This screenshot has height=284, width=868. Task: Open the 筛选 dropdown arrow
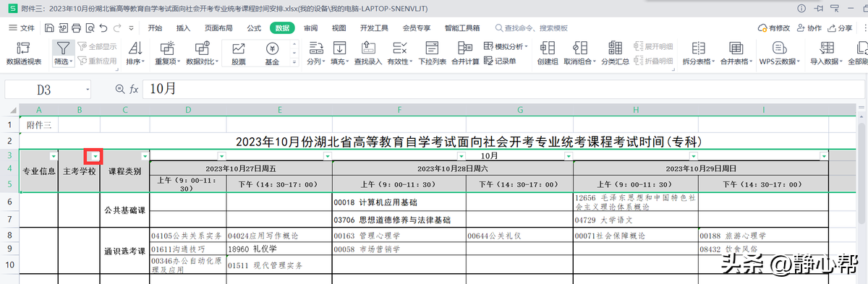click(x=72, y=62)
